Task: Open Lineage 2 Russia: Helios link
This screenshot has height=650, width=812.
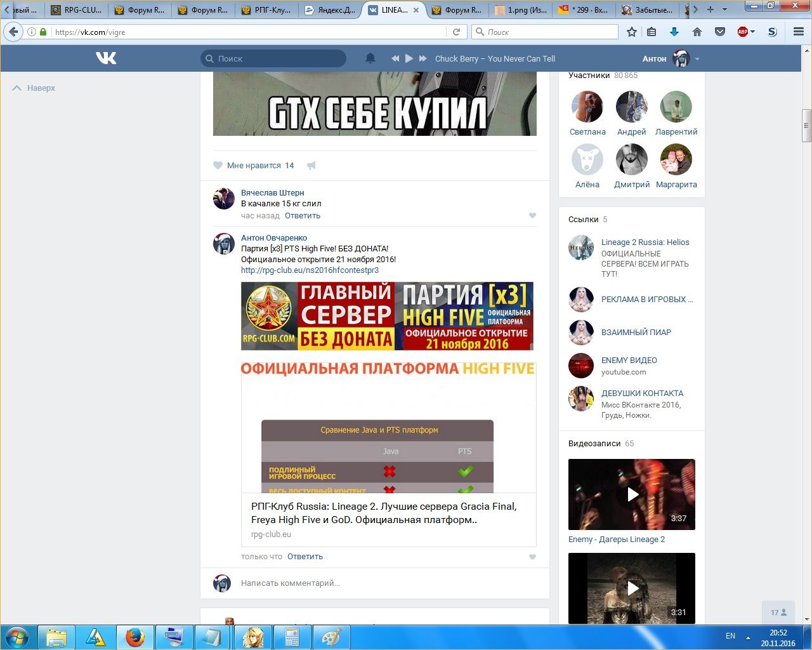Action: tap(645, 242)
